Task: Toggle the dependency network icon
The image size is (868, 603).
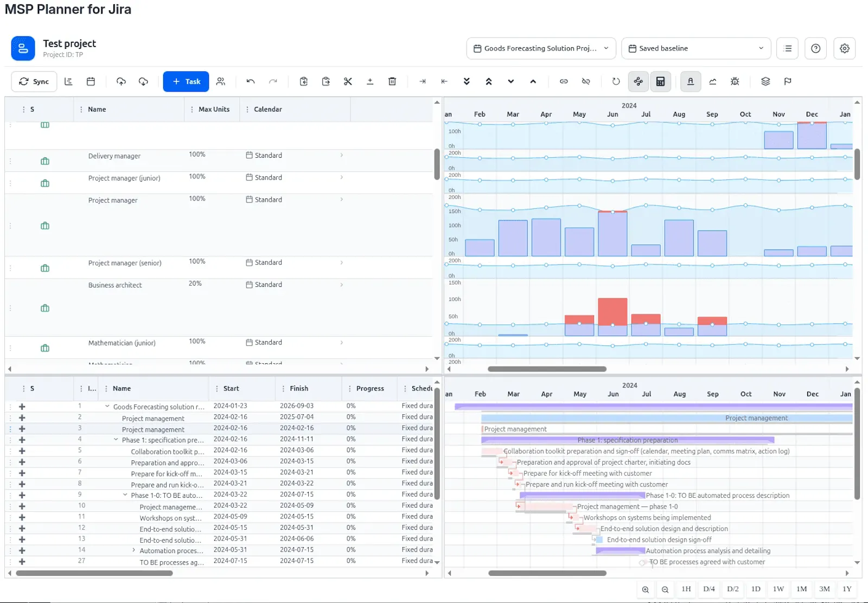Action: (639, 81)
